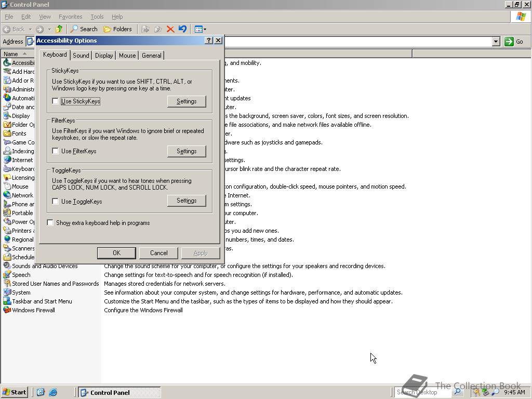The width and height of the screenshot is (532, 399).
Task: Click the Display item icon
Action: pos(7,116)
